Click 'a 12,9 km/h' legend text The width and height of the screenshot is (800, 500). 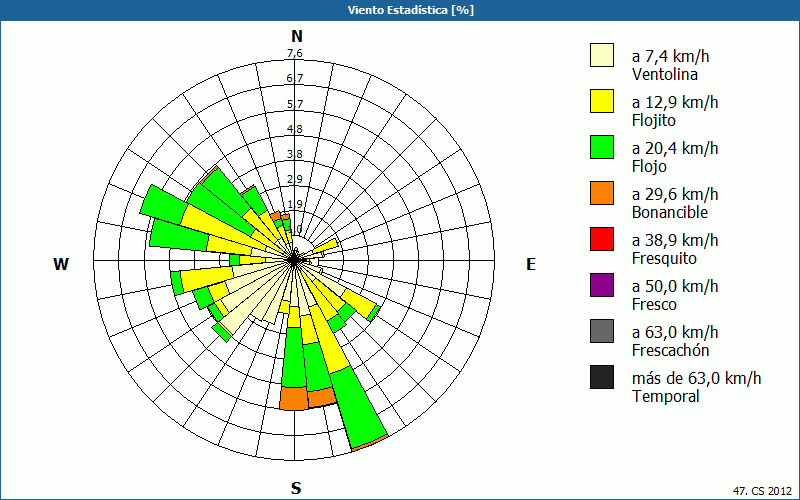pos(675,103)
